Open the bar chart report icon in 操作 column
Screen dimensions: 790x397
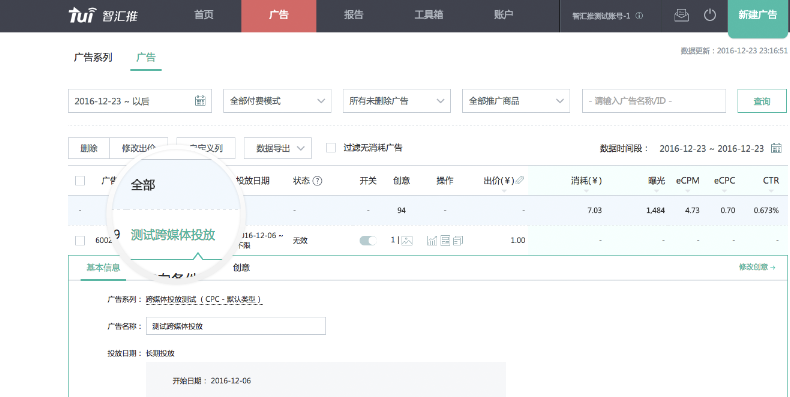coord(432,241)
